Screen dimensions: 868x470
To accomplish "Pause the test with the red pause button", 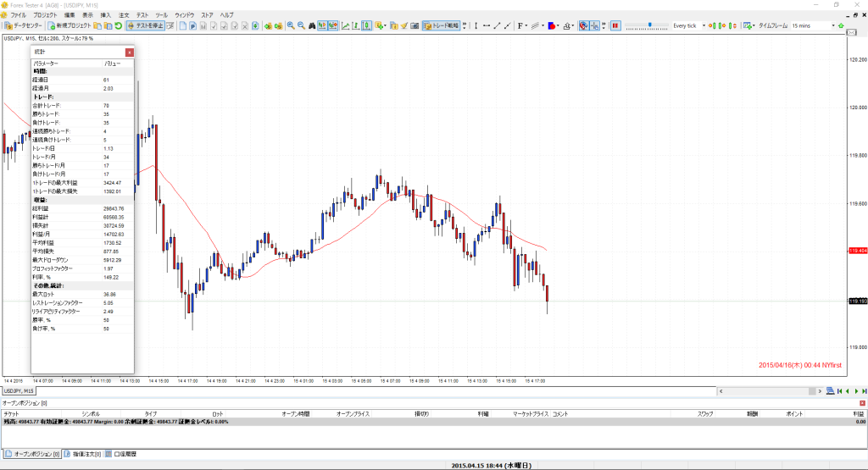I will pyautogui.click(x=614, y=26).
